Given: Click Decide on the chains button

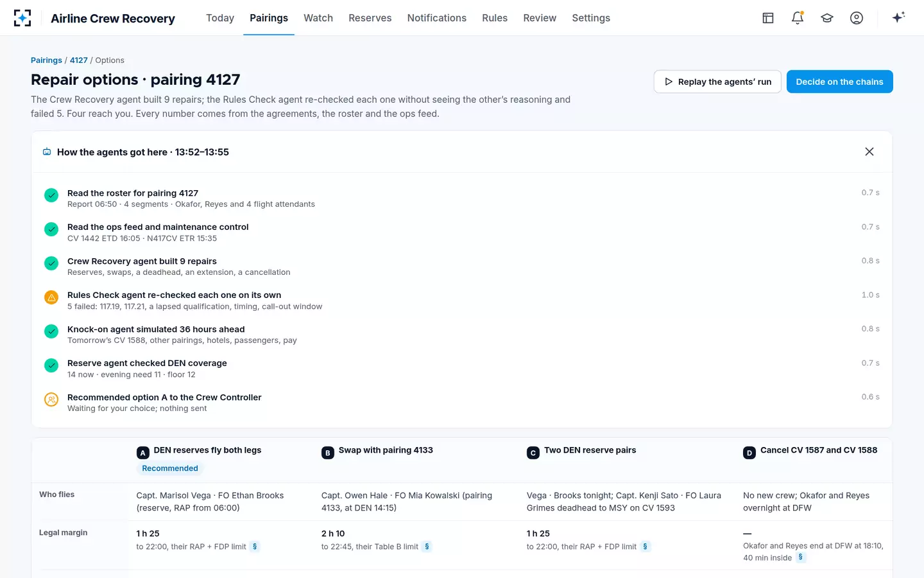Looking at the screenshot, I should click(839, 82).
